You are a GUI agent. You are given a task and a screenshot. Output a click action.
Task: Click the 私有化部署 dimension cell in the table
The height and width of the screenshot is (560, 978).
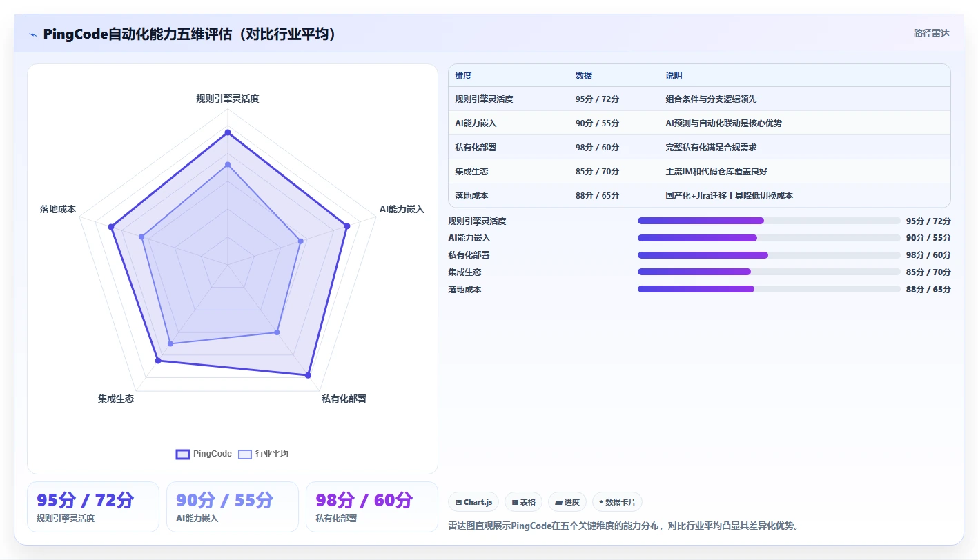click(509, 148)
